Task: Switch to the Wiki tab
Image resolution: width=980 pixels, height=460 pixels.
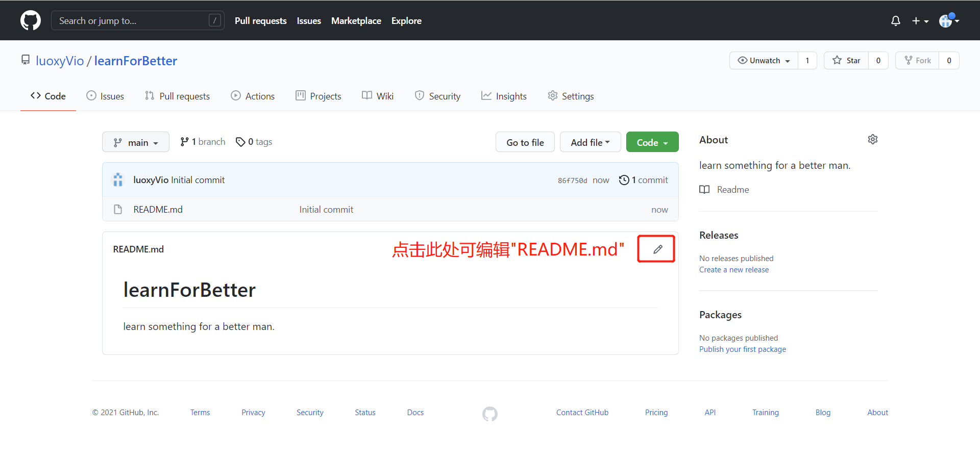Action: 378,96
